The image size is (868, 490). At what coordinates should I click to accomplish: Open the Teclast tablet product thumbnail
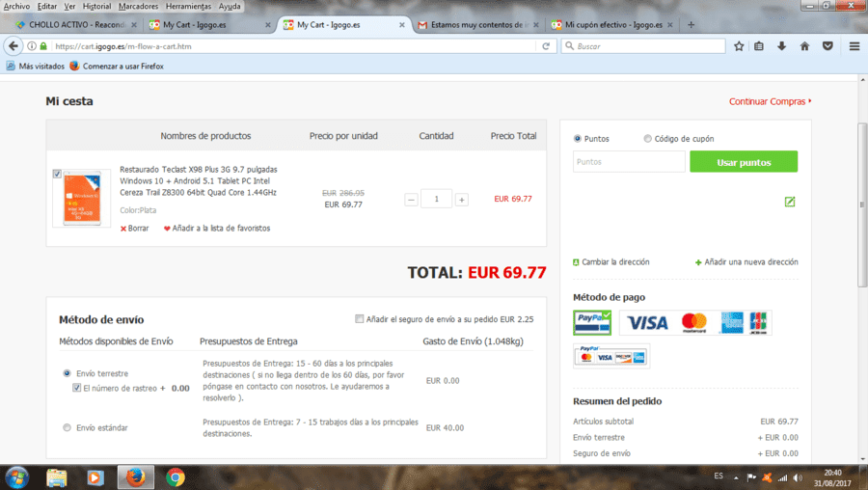tap(81, 198)
